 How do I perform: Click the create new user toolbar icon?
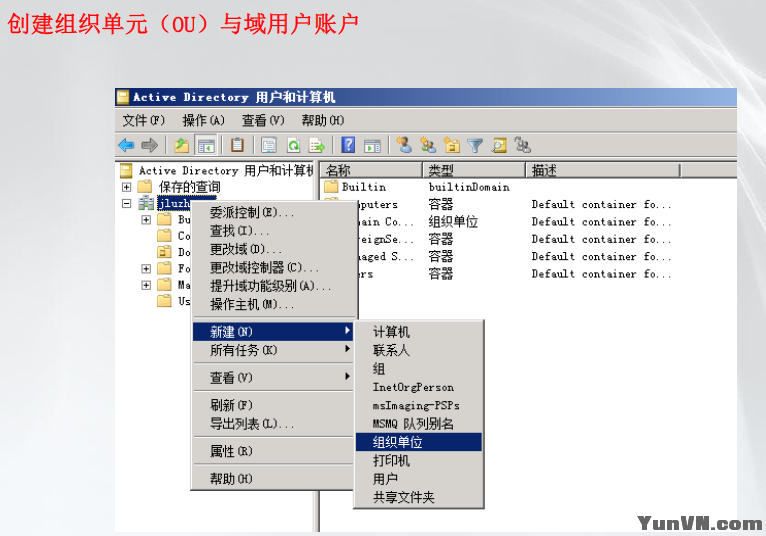coord(404,145)
